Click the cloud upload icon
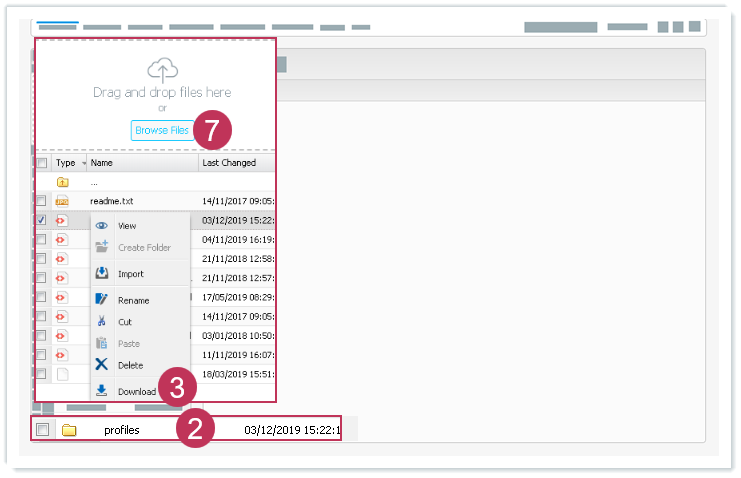 [x=161, y=71]
